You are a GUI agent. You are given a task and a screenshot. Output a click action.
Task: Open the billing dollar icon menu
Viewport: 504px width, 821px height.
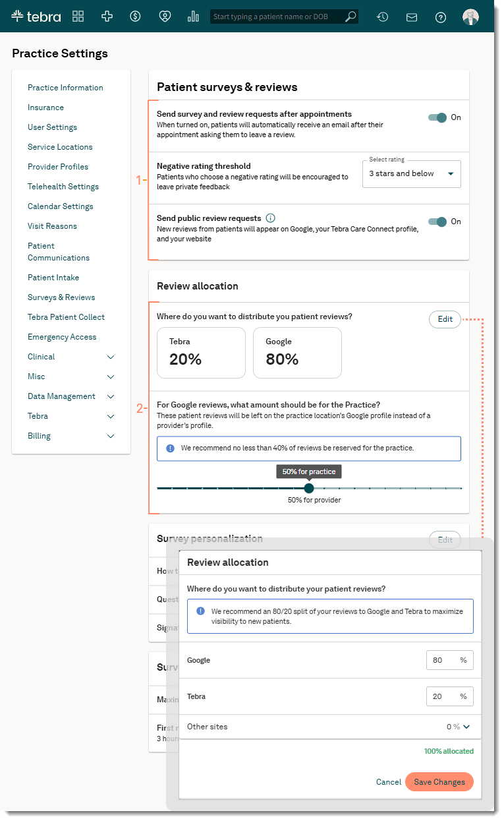[135, 16]
